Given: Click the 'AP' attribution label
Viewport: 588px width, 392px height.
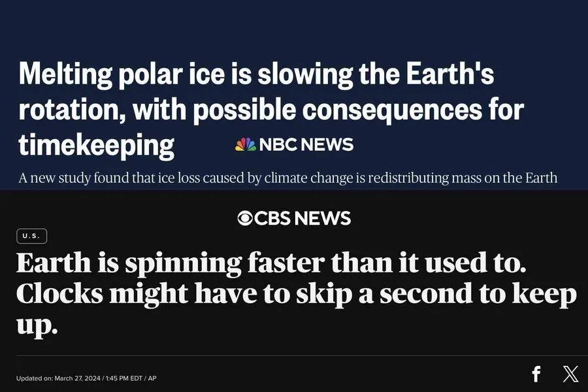Looking at the screenshot, I should (152, 378).
